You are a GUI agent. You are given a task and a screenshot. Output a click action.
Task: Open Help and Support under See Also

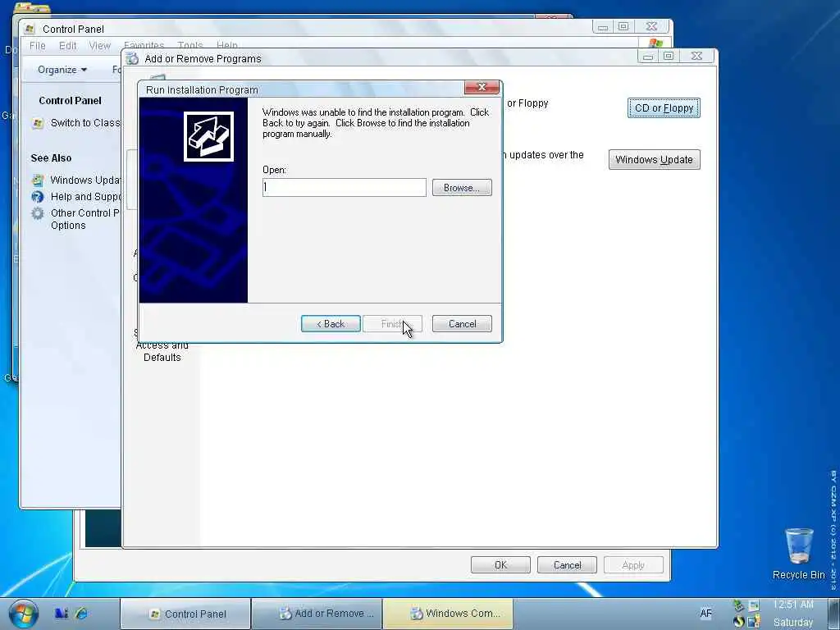[85, 197]
